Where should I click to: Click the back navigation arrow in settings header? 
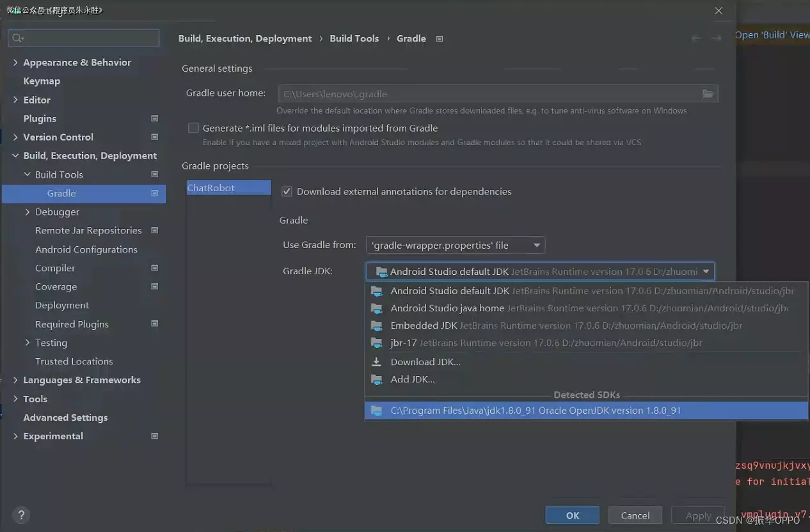click(x=696, y=38)
